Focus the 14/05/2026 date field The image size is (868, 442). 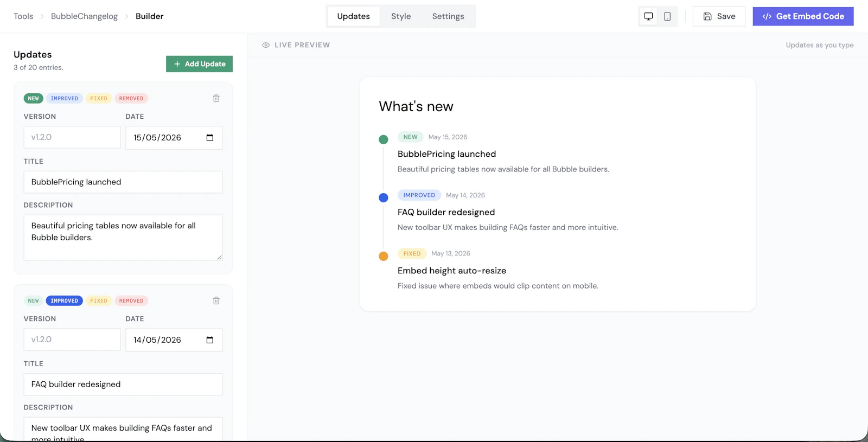click(174, 340)
